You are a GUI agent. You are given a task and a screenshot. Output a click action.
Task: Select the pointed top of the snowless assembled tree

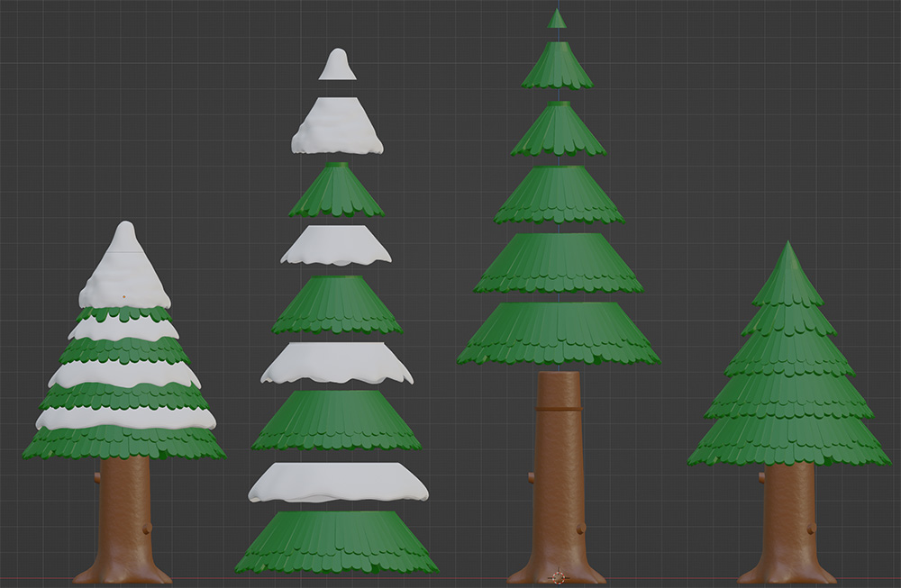[787, 274]
